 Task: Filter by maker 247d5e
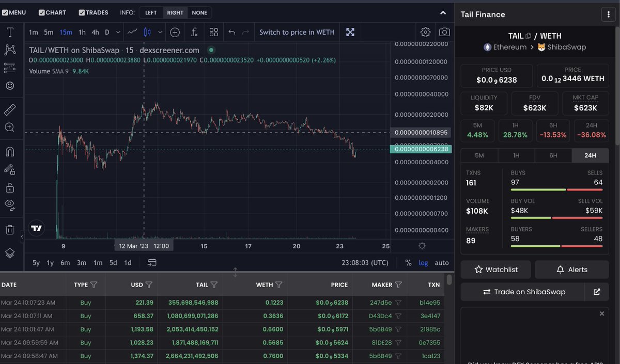(x=398, y=303)
